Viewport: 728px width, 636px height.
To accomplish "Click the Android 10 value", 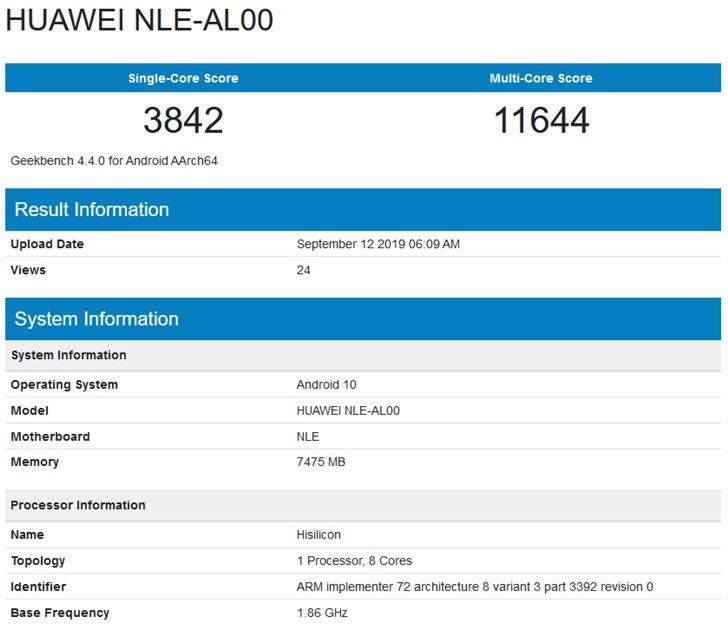I will 326,384.
